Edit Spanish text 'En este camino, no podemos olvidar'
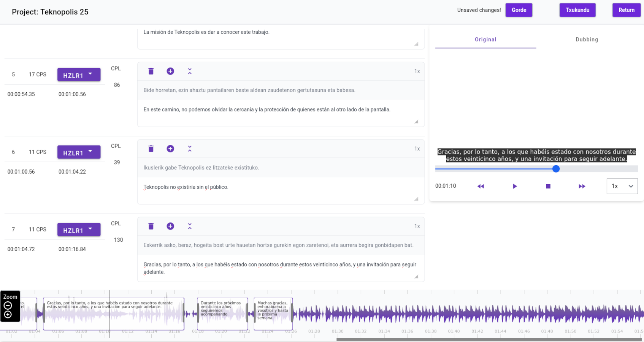The image size is (644, 342). [x=281, y=113]
